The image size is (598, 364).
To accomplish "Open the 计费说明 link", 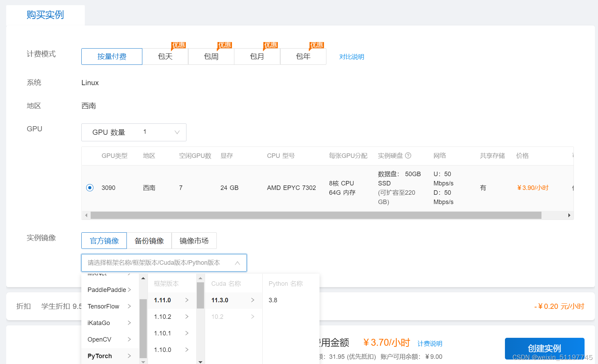I will click(x=430, y=344).
